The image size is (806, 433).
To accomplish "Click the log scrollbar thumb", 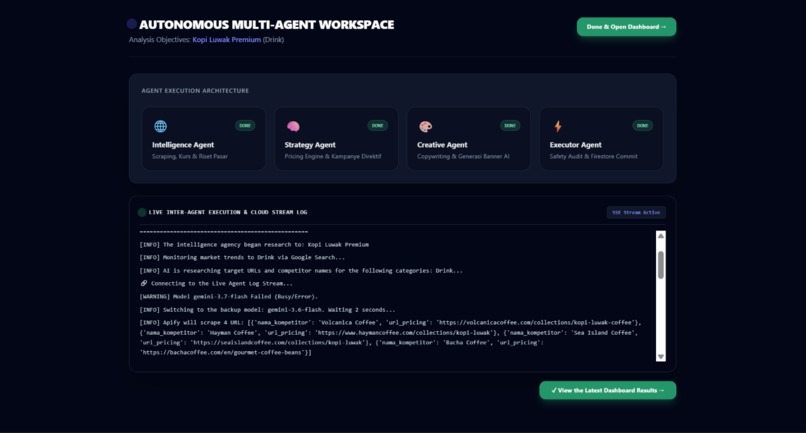I will click(661, 265).
